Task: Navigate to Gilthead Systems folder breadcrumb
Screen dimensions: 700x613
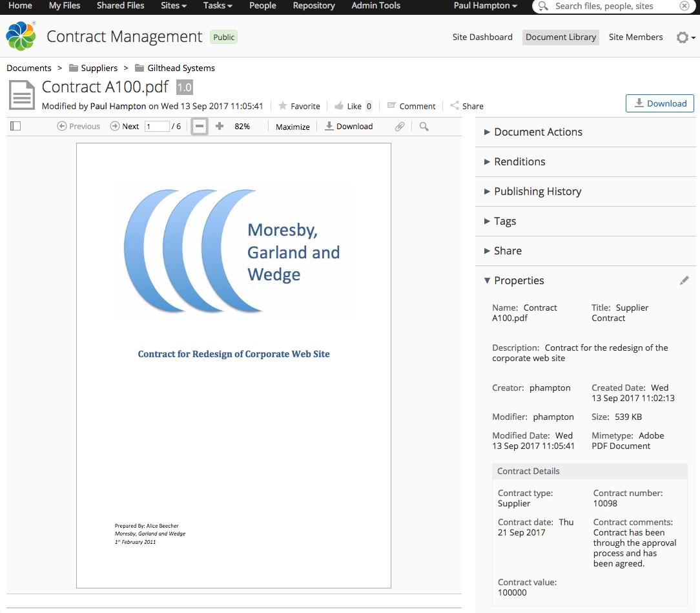Action: pos(181,68)
